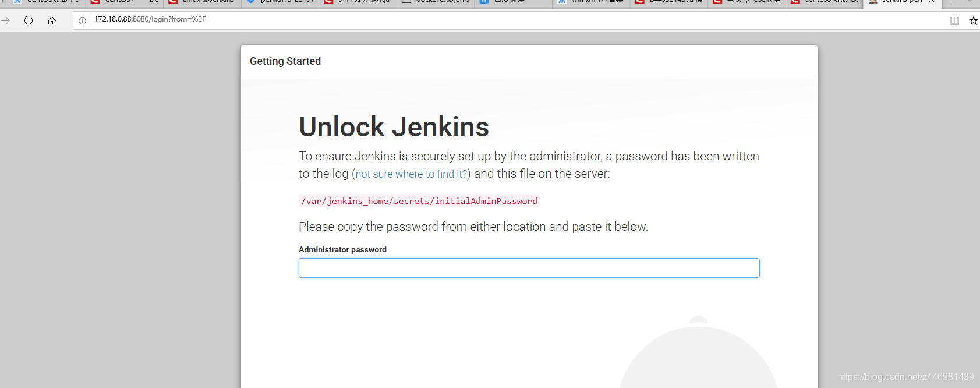
Task: Click the 'Getting Started' header text
Action: [285, 61]
